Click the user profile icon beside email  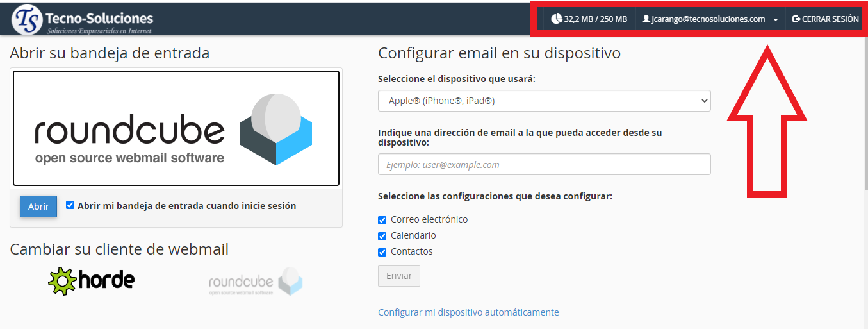pyautogui.click(x=646, y=19)
